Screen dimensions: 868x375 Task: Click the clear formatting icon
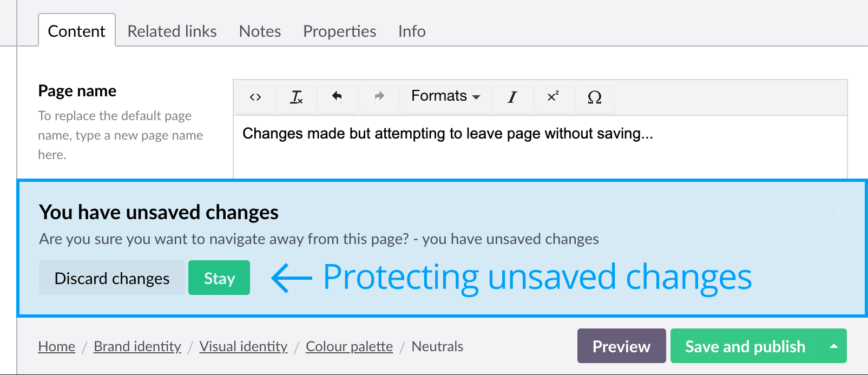pyautogui.click(x=297, y=97)
